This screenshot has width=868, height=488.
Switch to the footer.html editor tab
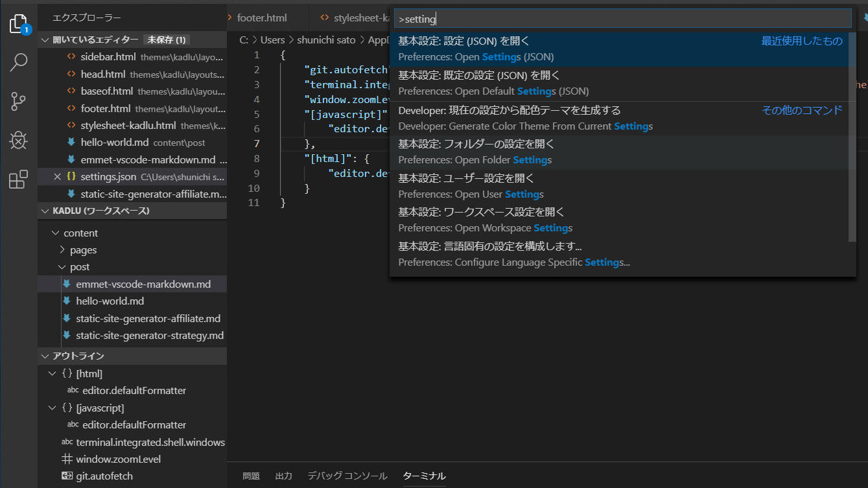pos(262,17)
